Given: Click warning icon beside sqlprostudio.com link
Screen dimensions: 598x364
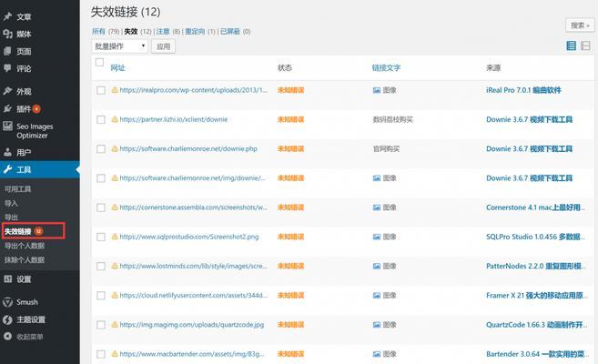Looking at the screenshot, I should (x=115, y=237).
